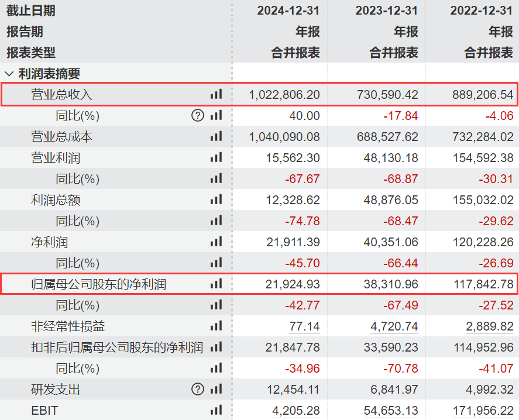The image size is (519, 420).
Task: Click the bar chart icon for 净利润
Action: click(x=216, y=242)
